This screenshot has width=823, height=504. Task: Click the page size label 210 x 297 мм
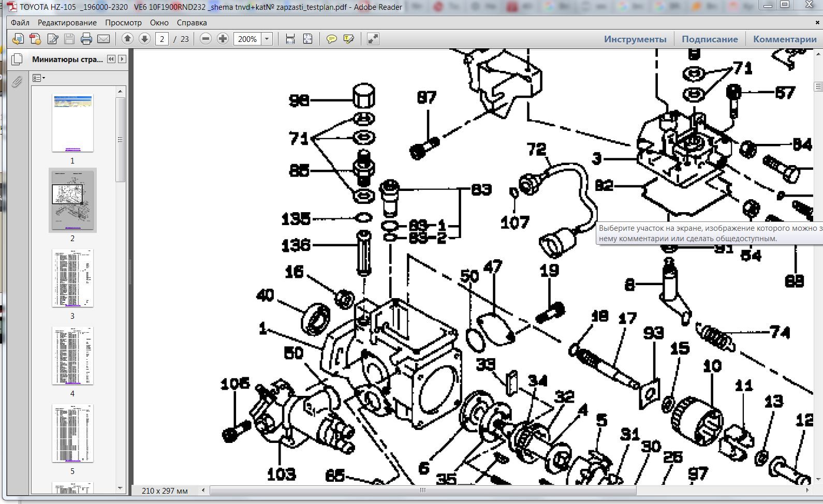pos(165,491)
